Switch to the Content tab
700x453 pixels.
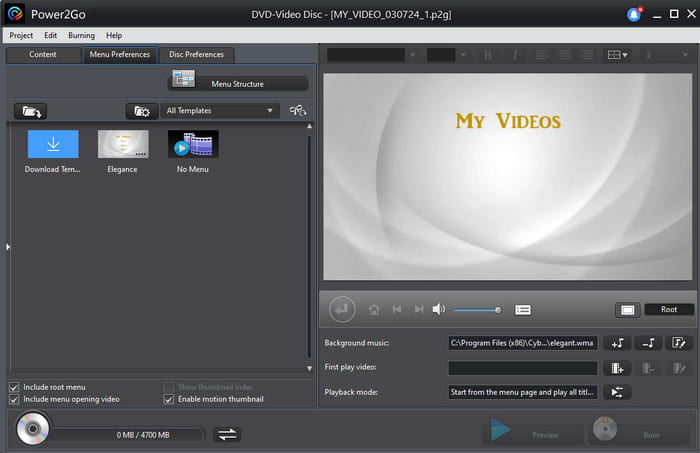(x=43, y=54)
